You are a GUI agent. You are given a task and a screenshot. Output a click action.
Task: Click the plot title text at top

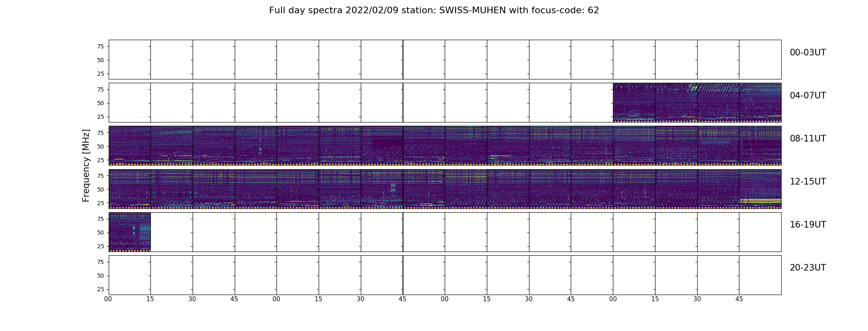[434, 10]
